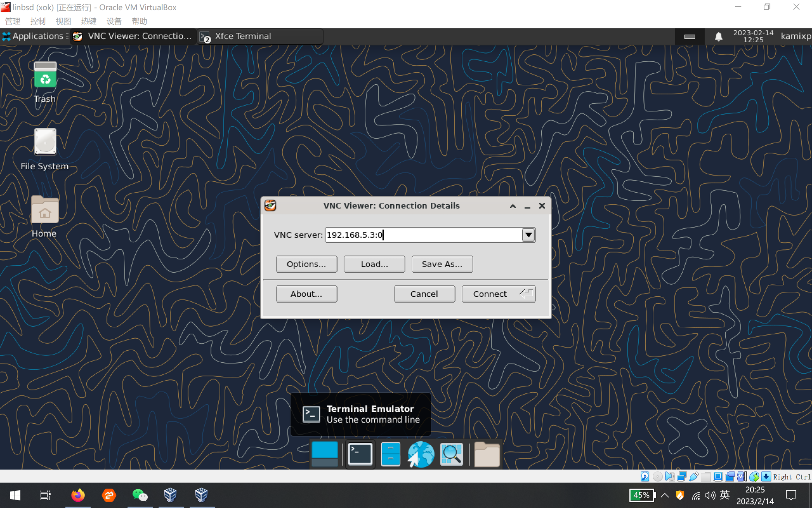Click VirtualBox display status icon
Viewport: 812px width, 508px height.
[x=718, y=477]
